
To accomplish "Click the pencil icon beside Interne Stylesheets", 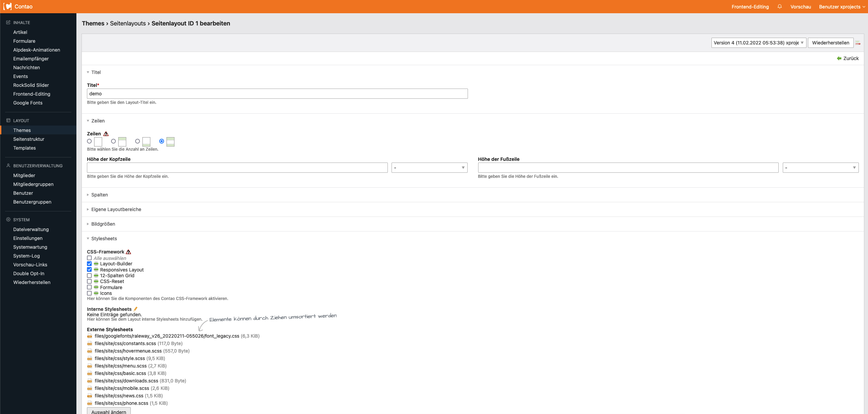I will pyautogui.click(x=135, y=309).
